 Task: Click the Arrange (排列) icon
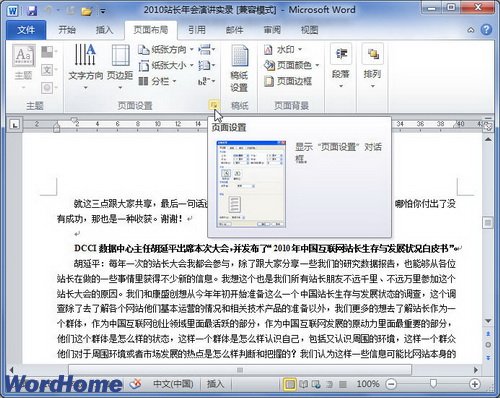(373, 54)
